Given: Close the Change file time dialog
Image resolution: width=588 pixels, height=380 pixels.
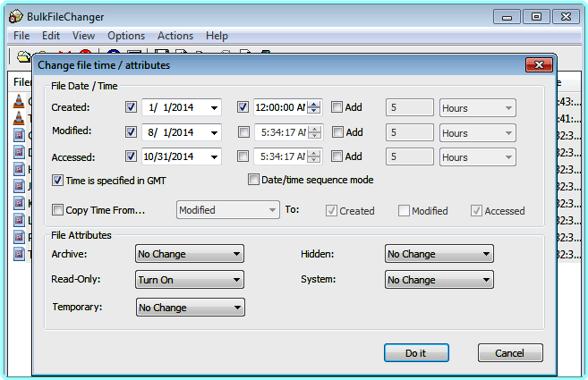Looking at the screenshot, I should click(538, 65).
